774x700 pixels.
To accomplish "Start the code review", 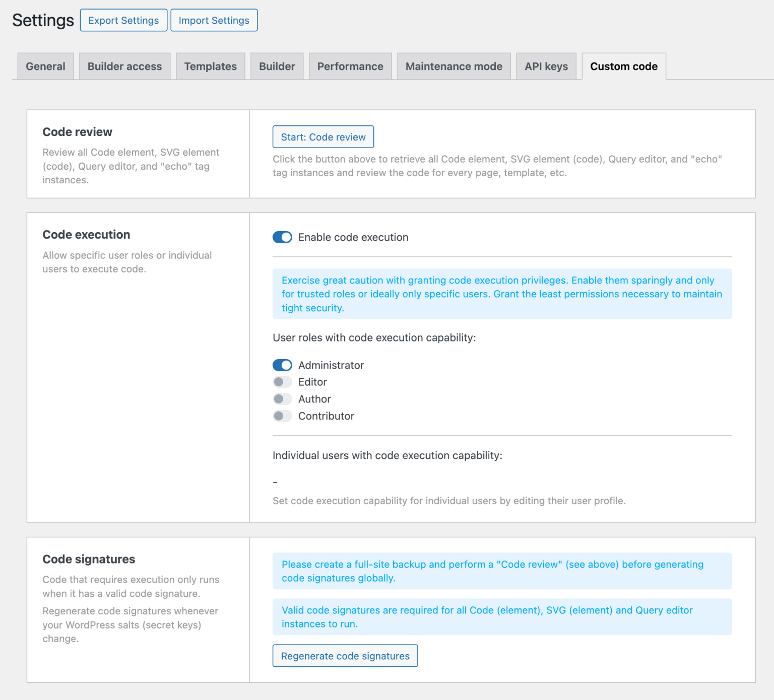I will pyautogui.click(x=323, y=137).
